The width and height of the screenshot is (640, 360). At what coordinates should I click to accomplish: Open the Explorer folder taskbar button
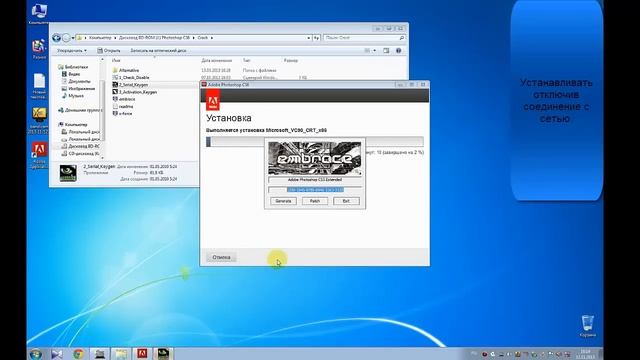(x=120, y=354)
